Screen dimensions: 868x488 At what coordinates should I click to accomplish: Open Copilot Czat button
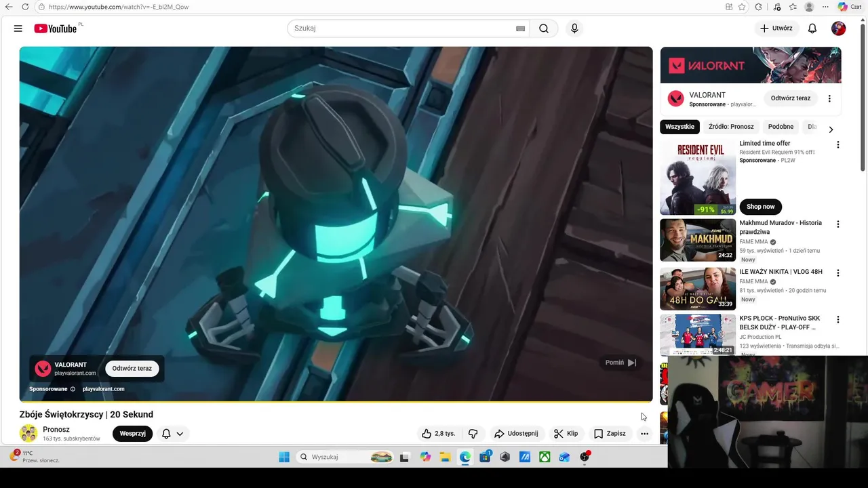click(x=850, y=7)
